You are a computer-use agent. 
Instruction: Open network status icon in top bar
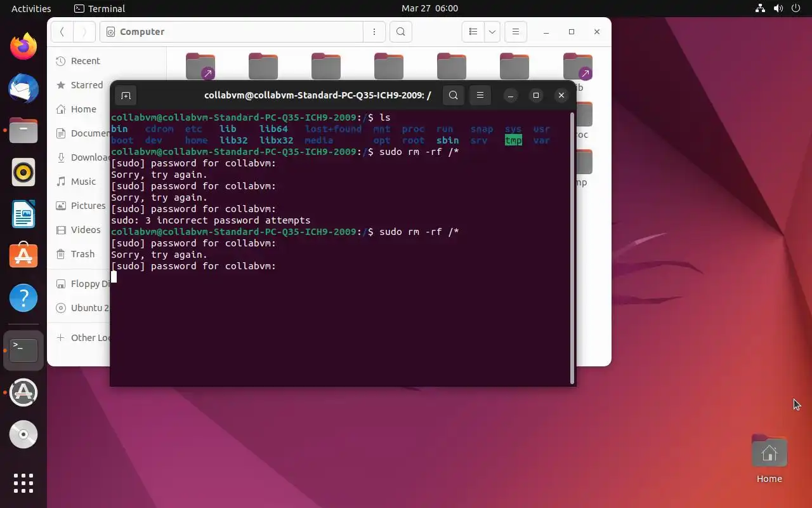tap(760, 8)
